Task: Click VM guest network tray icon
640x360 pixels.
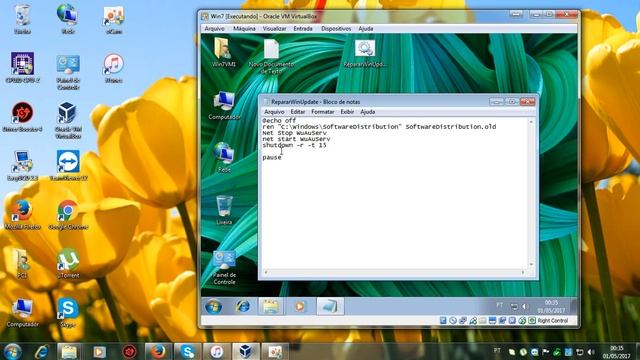Action: 514,306
